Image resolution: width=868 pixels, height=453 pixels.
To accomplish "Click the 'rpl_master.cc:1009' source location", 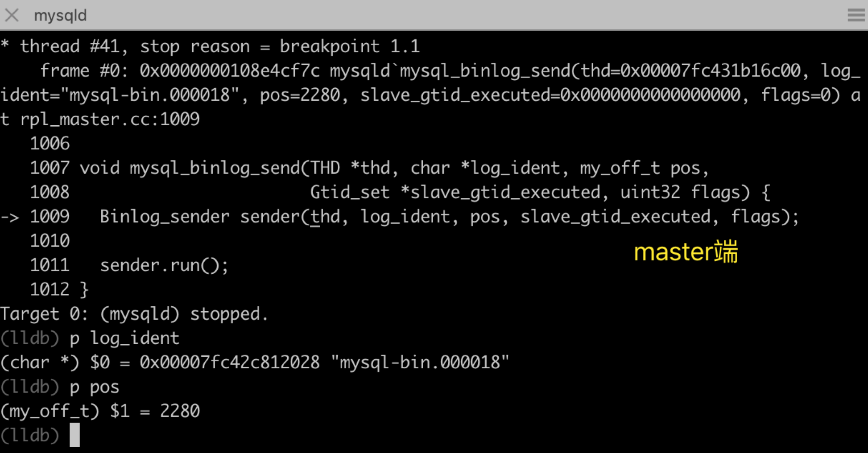I will click(x=110, y=119).
